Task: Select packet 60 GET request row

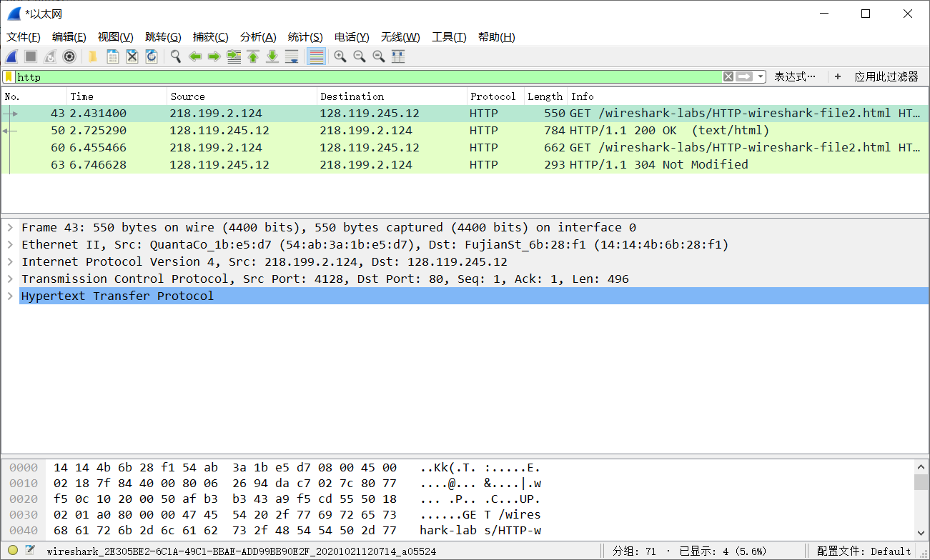Action: [465, 147]
